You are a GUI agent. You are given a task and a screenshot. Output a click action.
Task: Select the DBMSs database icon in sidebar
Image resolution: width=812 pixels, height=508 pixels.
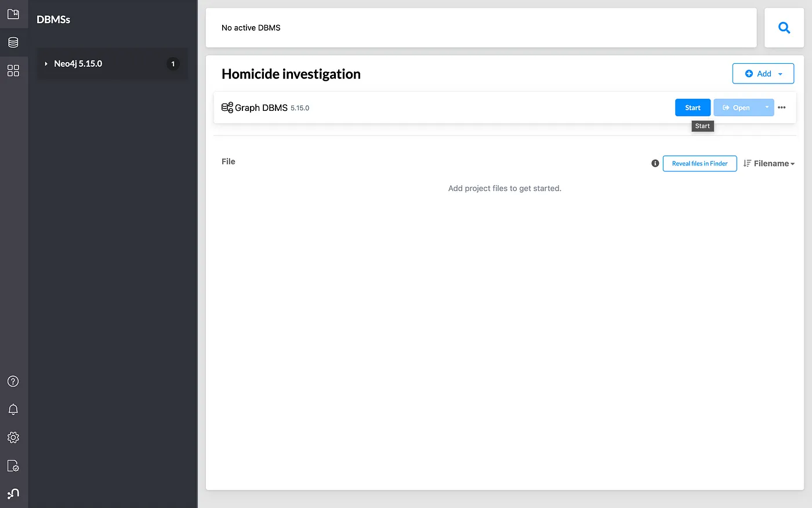pos(13,42)
